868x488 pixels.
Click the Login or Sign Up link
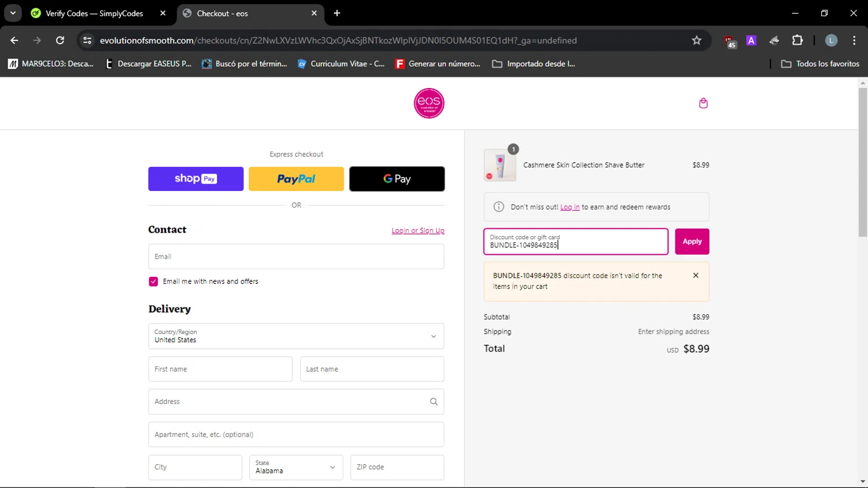click(x=418, y=230)
